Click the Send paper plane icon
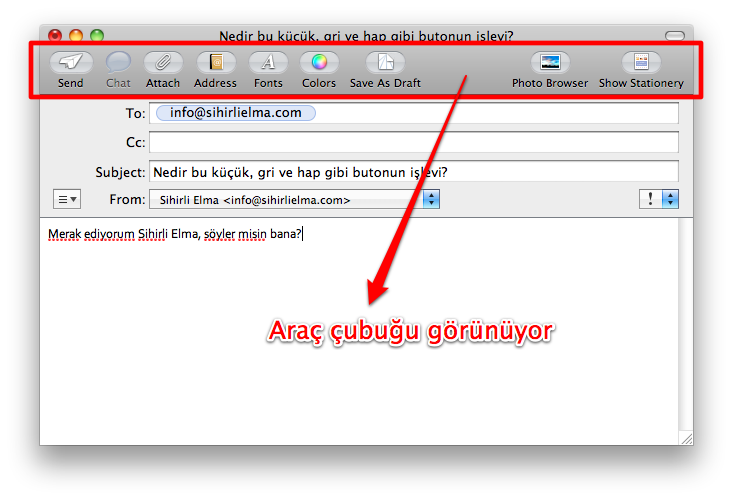Viewport: 733px width, 500px height. (x=70, y=63)
